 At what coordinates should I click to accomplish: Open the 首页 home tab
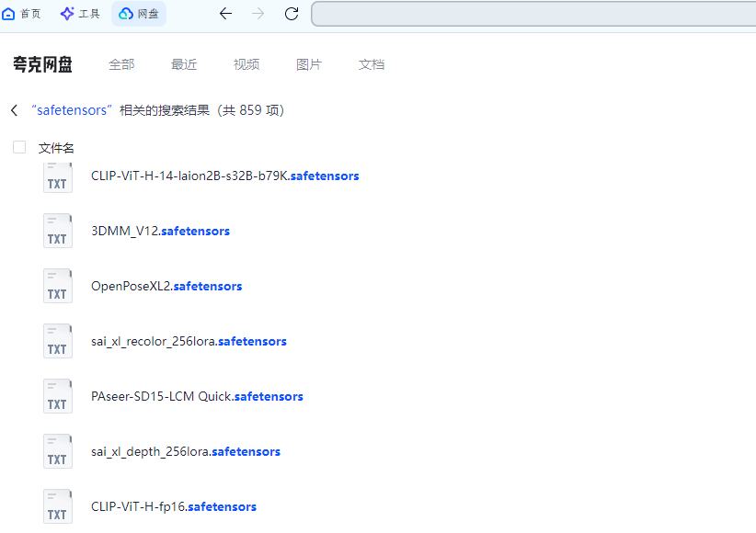[x=22, y=14]
